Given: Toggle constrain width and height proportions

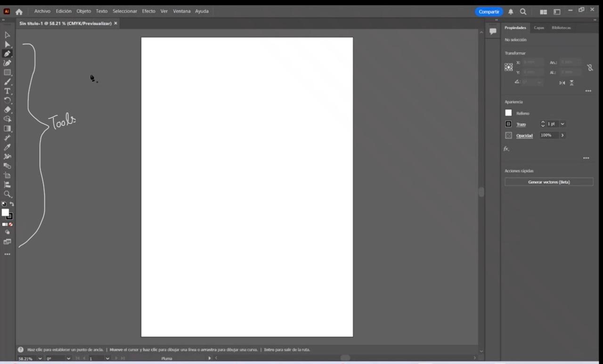Looking at the screenshot, I should (590, 67).
